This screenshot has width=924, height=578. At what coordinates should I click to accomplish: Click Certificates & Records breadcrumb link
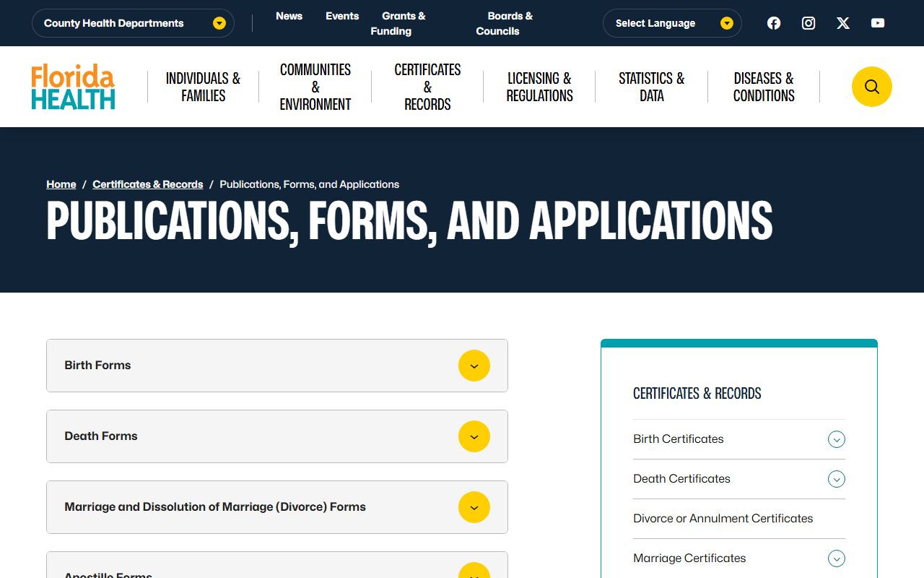[148, 184]
